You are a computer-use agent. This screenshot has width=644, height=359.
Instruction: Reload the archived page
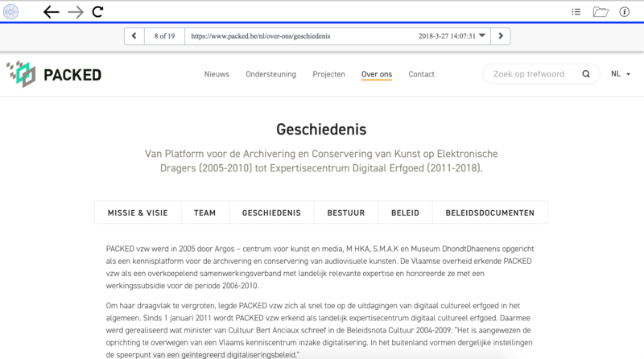pyautogui.click(x=97, y=11)
